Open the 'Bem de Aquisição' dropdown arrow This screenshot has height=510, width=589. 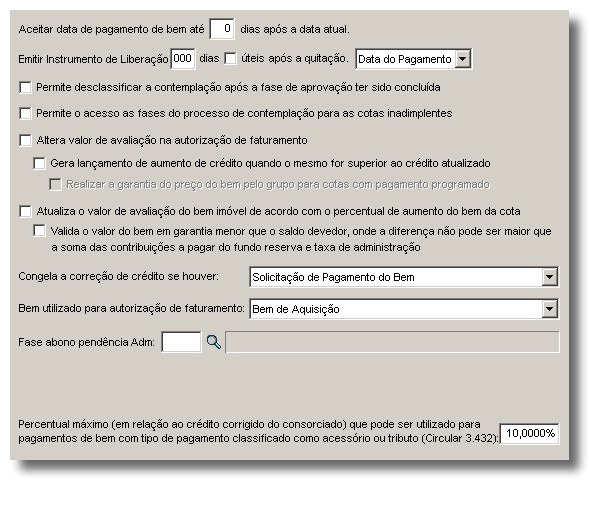(x=550, y=309)
